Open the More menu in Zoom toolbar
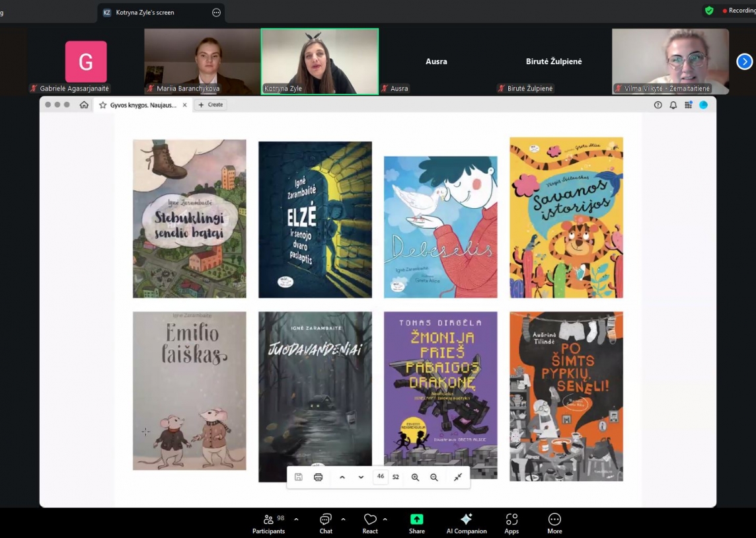This screenshot has width=756, height=538. 554,523
